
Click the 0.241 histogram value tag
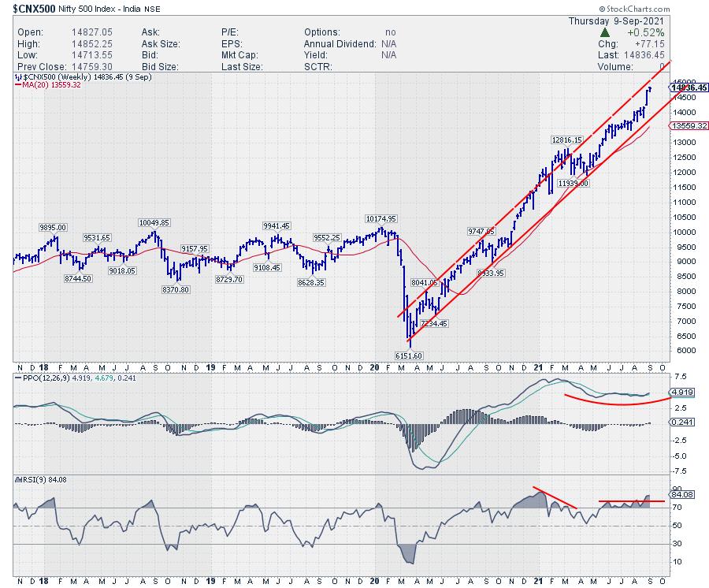pyautogui.click(x=681, y=423)
